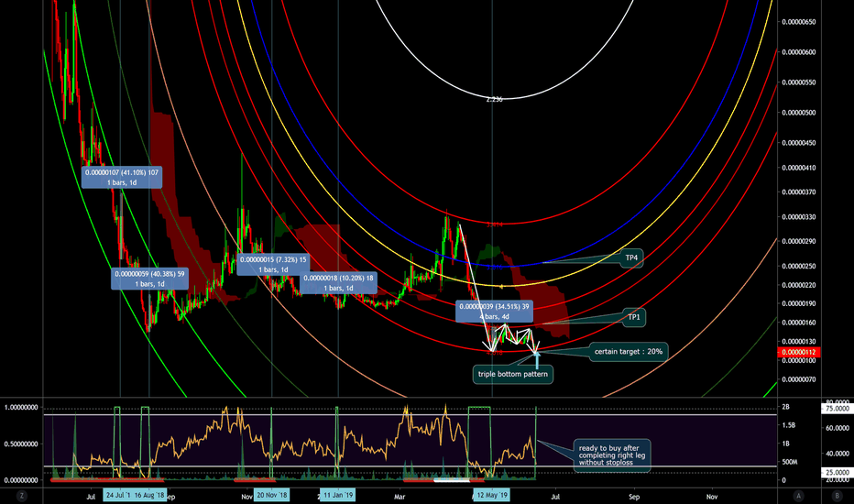Click the 'certain target : 20%' callout
Screen dimensions: 854x504
tap(629, 352)
